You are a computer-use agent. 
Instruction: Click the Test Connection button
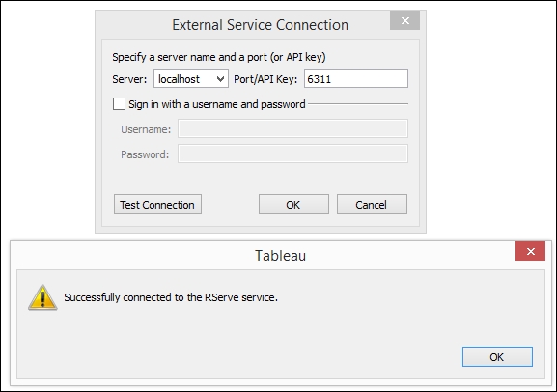pos(157,205)
